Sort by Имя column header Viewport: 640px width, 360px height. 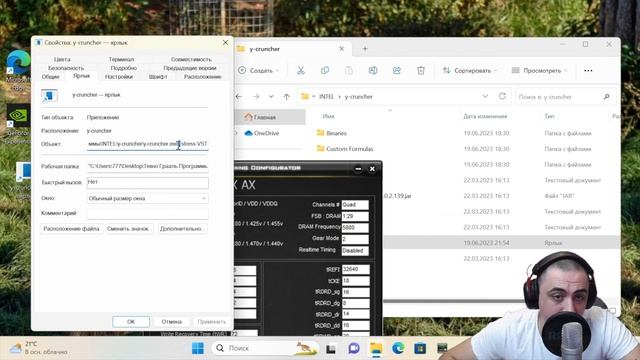coord(329,116)
